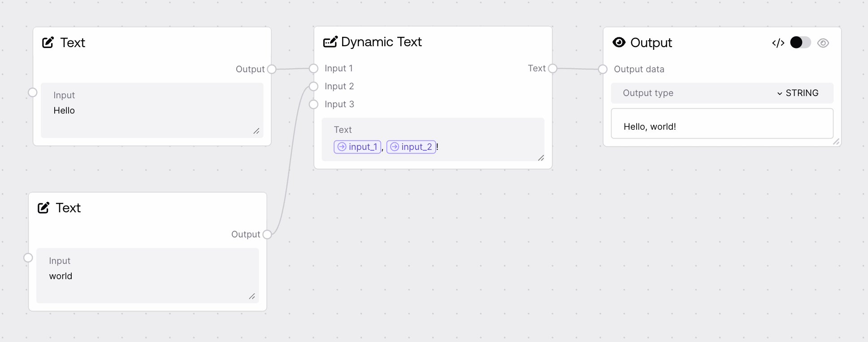Toggle the outlined eye preview icon
868x342 pixels.
823,43
